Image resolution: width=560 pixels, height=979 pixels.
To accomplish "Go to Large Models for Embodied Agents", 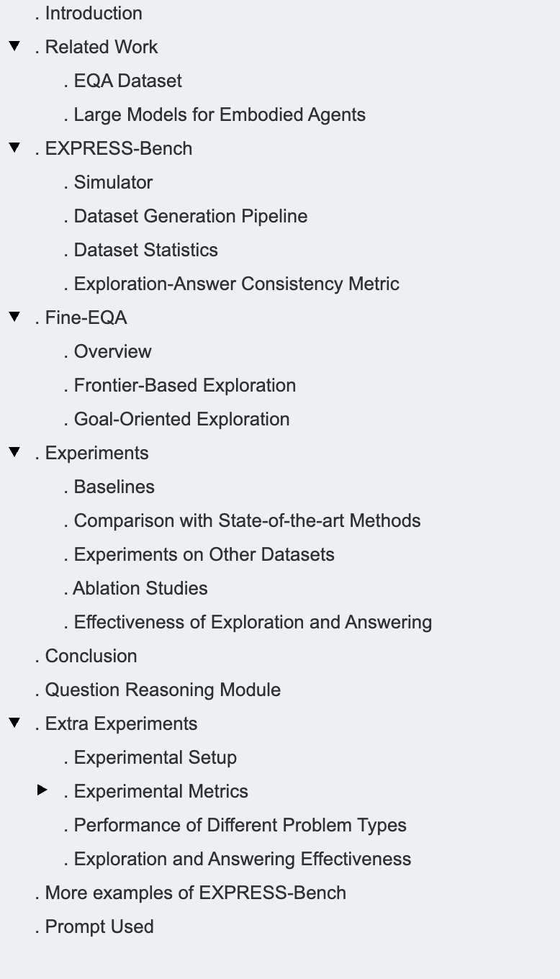I will (219, 114).
